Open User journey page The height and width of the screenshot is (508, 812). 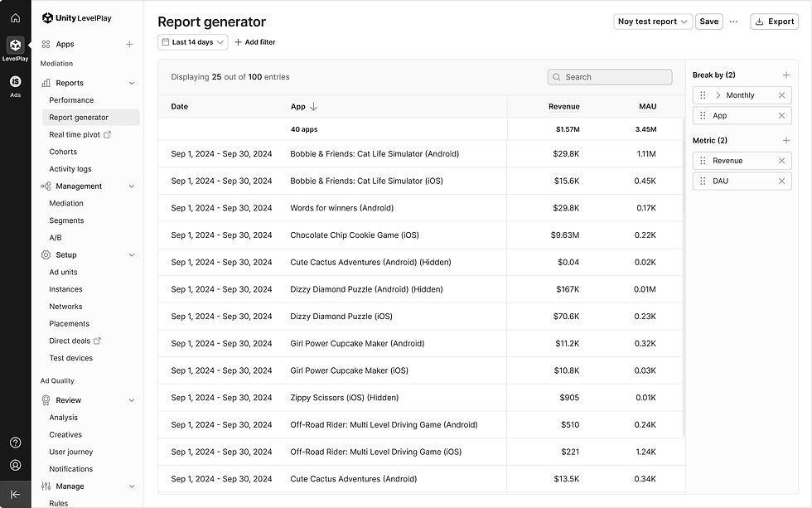click(x=71, y=452)
